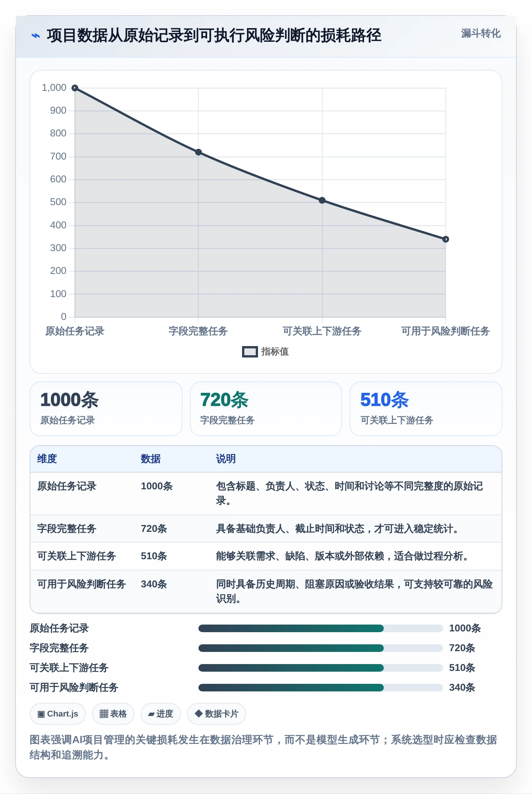Click the 表格 tag chip
This screenshot has width=532, height=794.
pyautogui.click(x=113, y=714)
